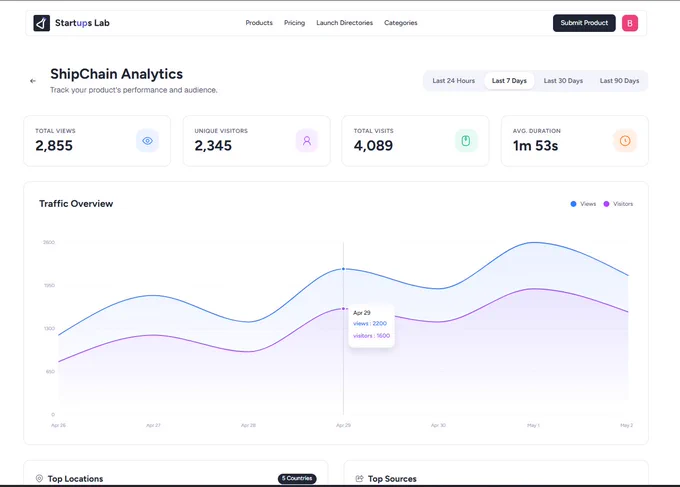Toggle the Visitors series in legend

click(618, 204)
